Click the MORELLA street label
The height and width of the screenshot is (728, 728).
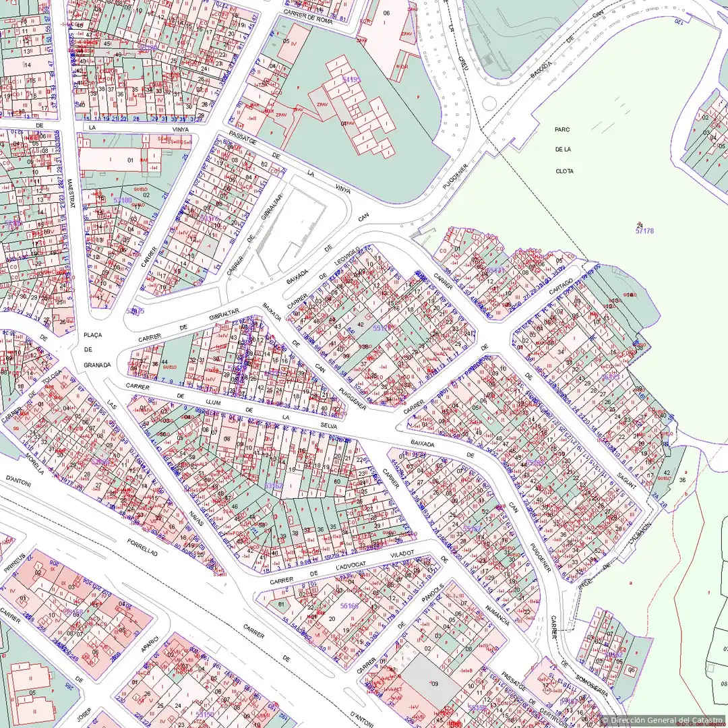pos(35,464)
